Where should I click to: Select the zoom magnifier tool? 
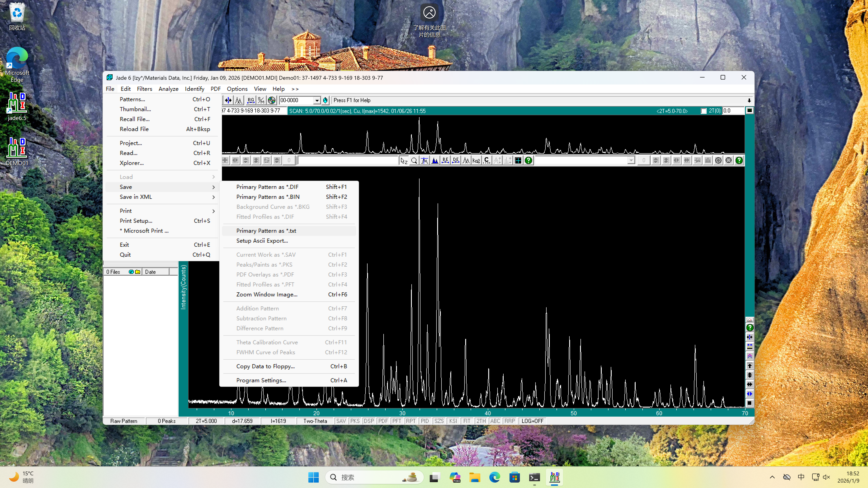click(x=414, y=161)
